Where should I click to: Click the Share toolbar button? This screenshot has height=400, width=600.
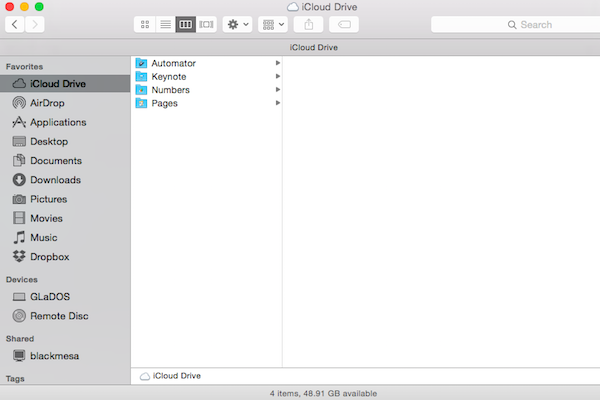click(x=308, y=24)
